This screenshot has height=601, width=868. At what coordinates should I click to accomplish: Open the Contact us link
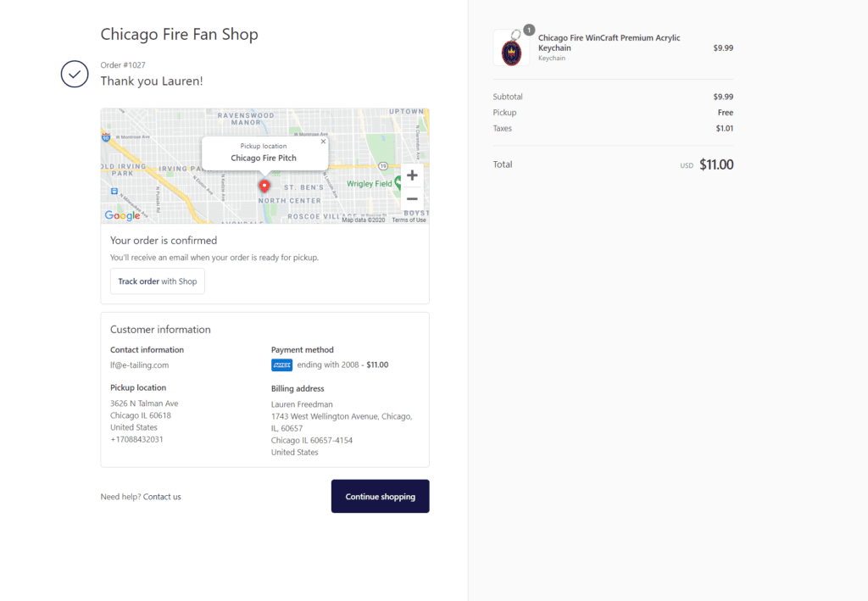point(162,497)
